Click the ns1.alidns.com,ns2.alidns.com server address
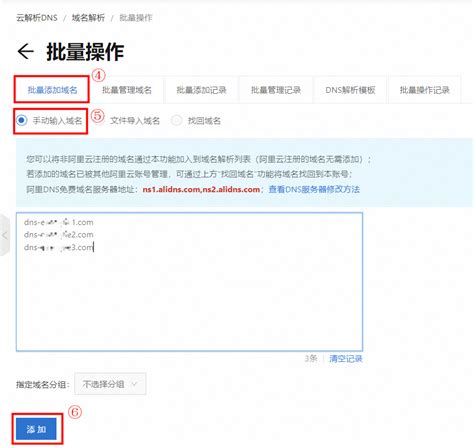Viewport: 474px width, 448px height. [201, 189]
